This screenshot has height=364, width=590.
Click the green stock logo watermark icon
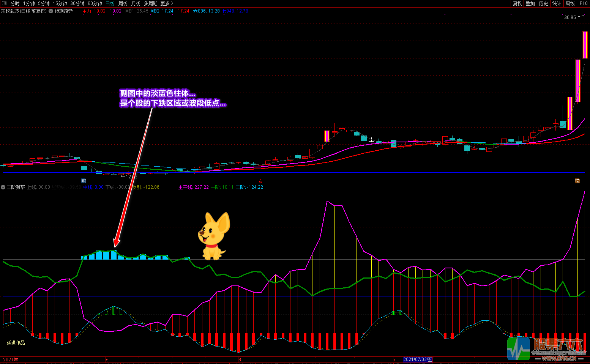pyautogui.click(x=519, y=348)
